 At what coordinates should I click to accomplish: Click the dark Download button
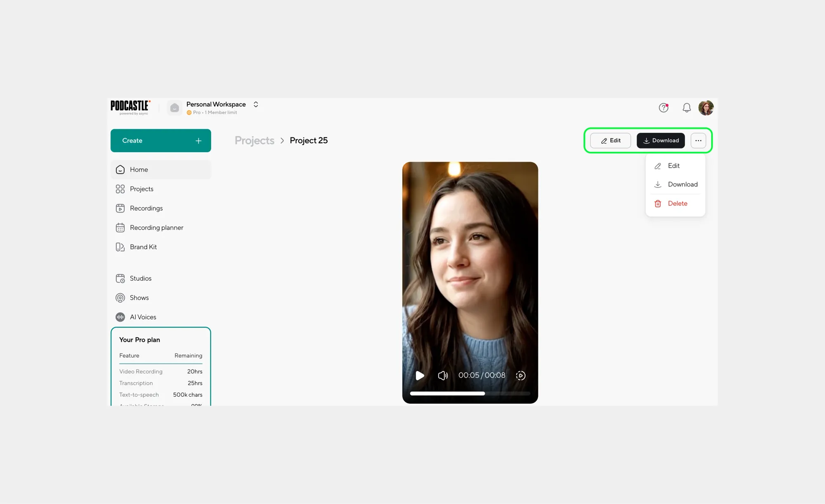point(660,141)
